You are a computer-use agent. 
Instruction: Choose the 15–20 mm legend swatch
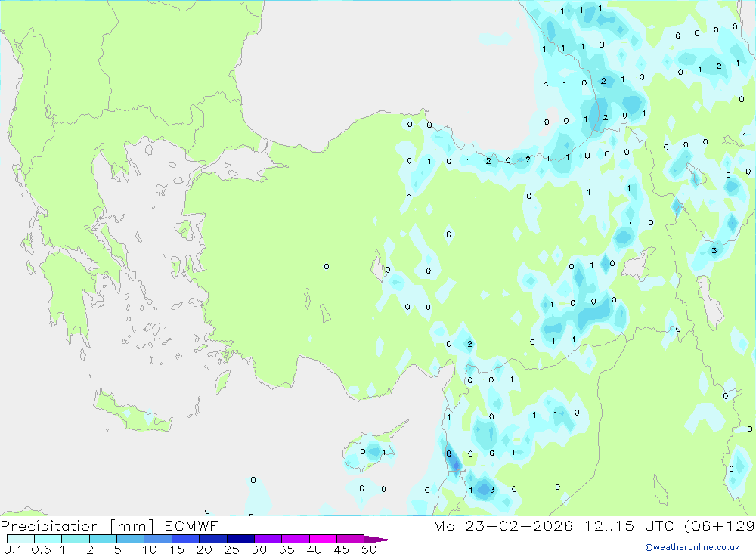click(x=186, y=539)
